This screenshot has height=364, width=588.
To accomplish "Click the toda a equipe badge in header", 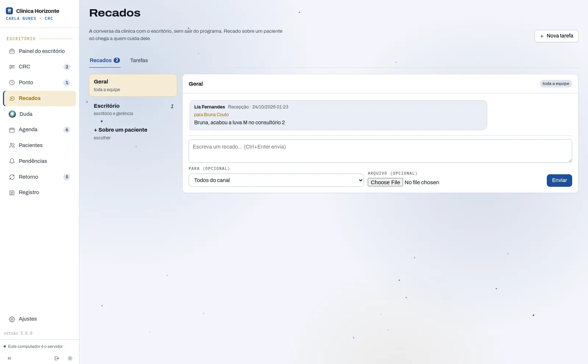I will 556,84.
